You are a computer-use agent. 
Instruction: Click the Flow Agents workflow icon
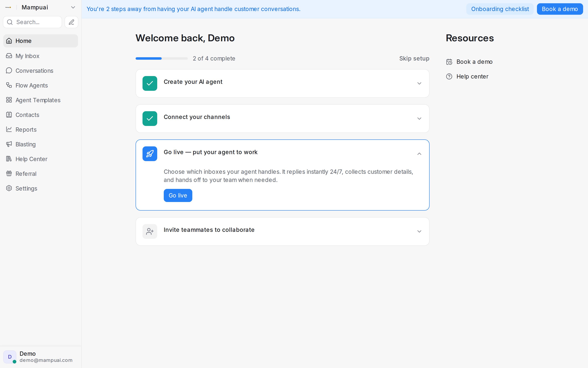click(x=9, y=85)
